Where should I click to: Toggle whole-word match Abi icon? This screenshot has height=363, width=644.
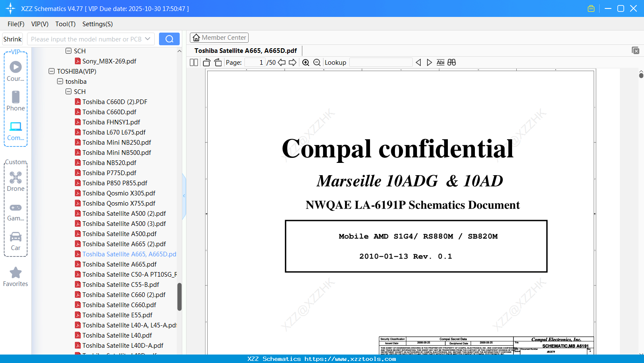pos(441,63)
